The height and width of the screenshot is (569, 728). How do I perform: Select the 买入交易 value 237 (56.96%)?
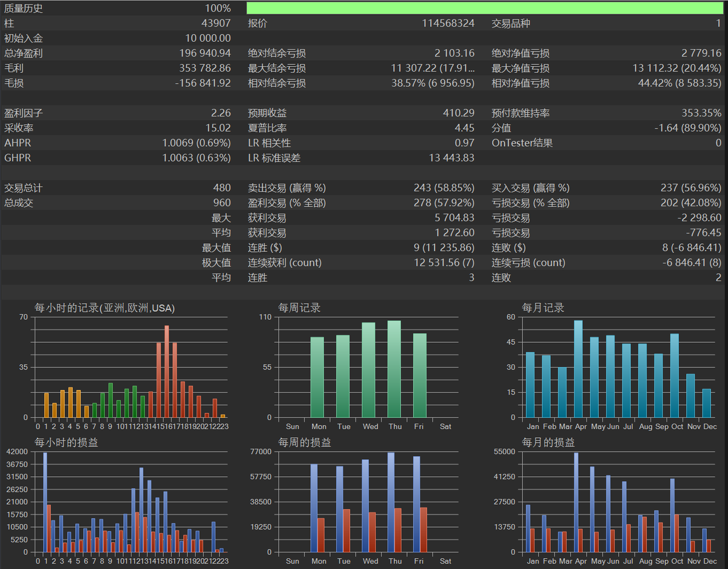pos(691,188)
